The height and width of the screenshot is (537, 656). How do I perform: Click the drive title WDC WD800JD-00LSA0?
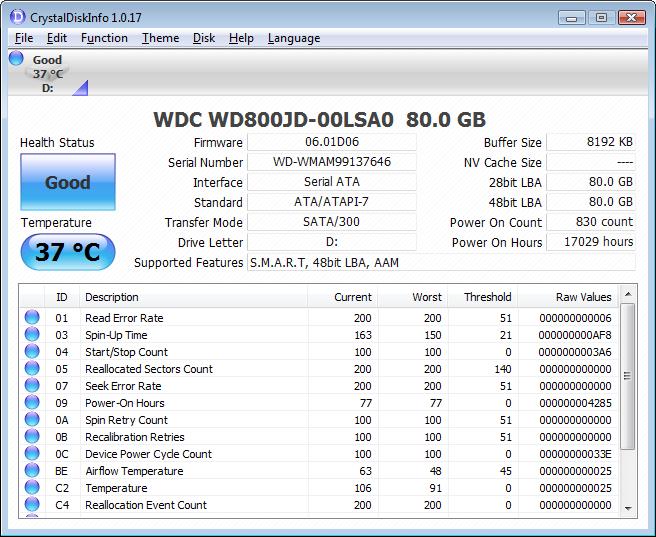click(274, 120)
